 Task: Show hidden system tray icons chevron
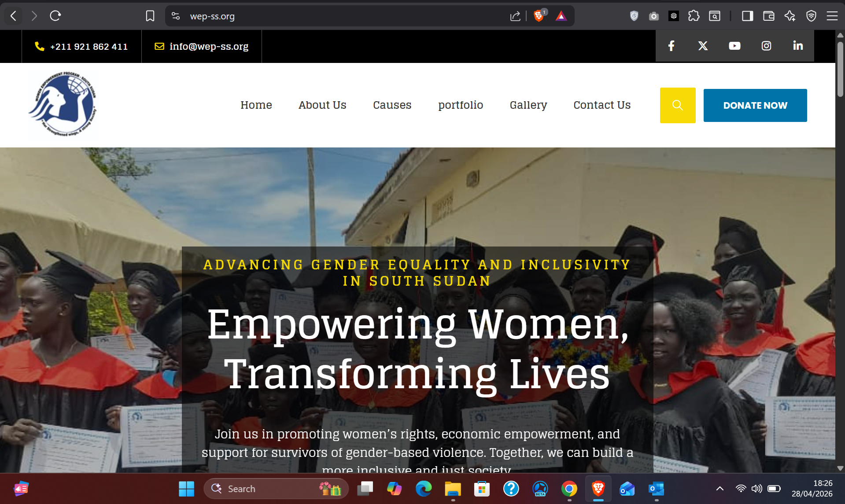coord(720,489)
